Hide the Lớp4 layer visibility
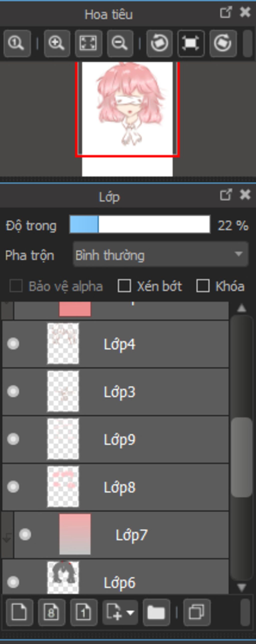 (x=13, y=344)
